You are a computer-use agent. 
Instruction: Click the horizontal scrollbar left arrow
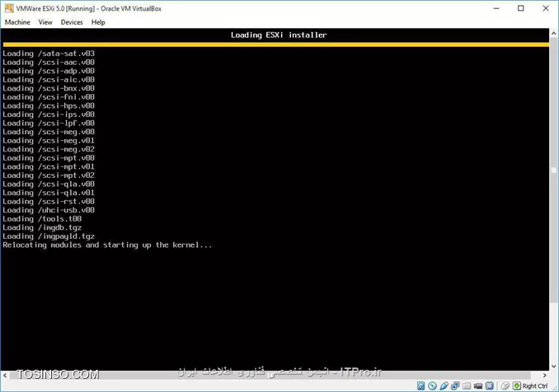coord(5,375)
